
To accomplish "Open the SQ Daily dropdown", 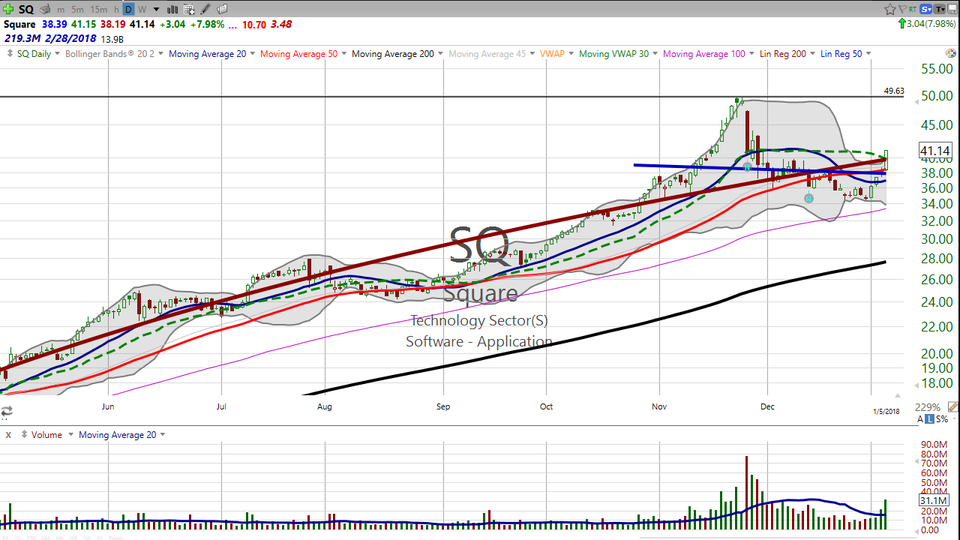I will (57, 54).
